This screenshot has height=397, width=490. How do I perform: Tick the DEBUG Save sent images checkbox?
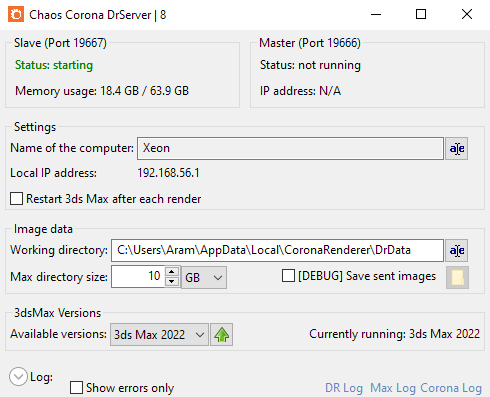click(x=288, y=276)
